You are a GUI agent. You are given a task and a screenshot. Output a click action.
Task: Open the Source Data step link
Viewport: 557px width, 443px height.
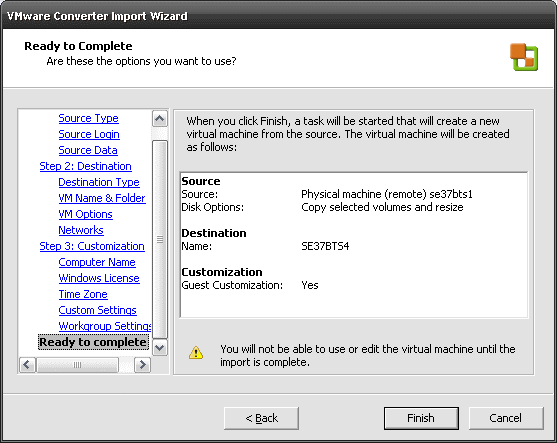(x=88, y=150)
